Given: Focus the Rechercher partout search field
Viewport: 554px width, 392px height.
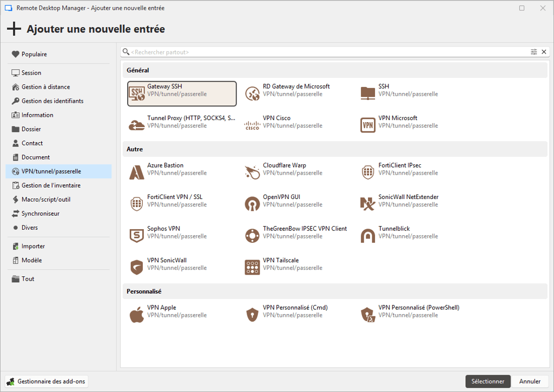Looking at the screenshot, I should point(325,52).
